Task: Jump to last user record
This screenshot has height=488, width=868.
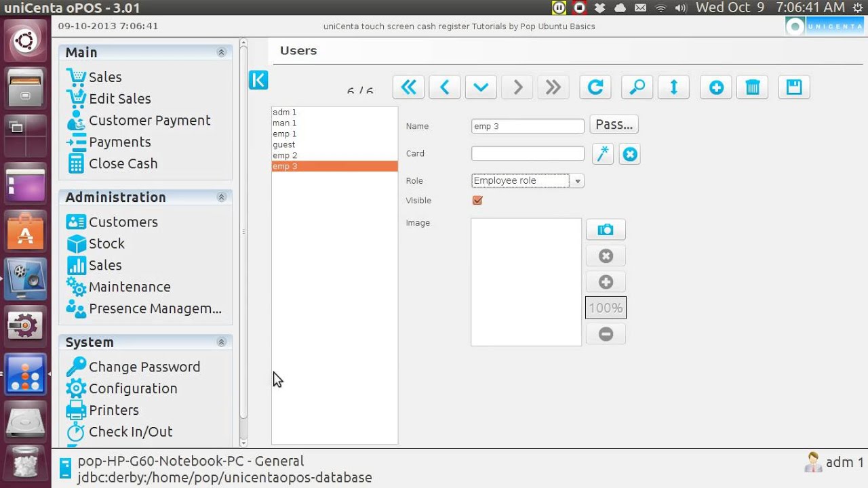Action: point(553,87)
